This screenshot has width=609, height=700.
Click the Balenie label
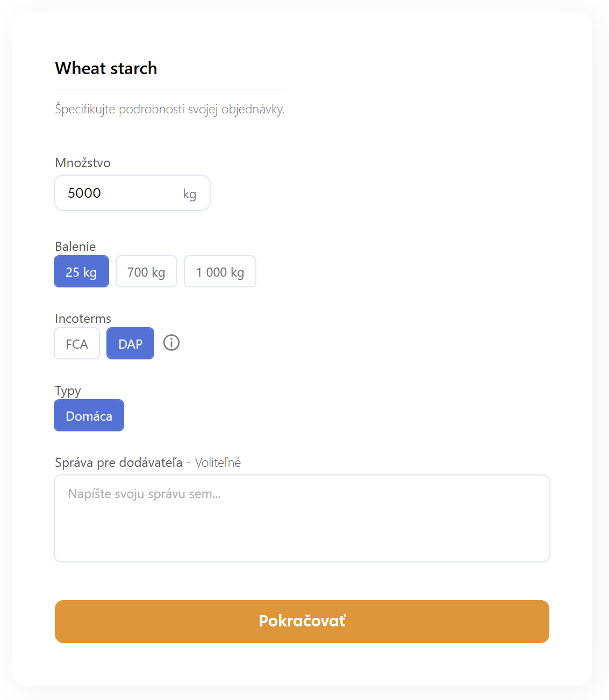75,247
